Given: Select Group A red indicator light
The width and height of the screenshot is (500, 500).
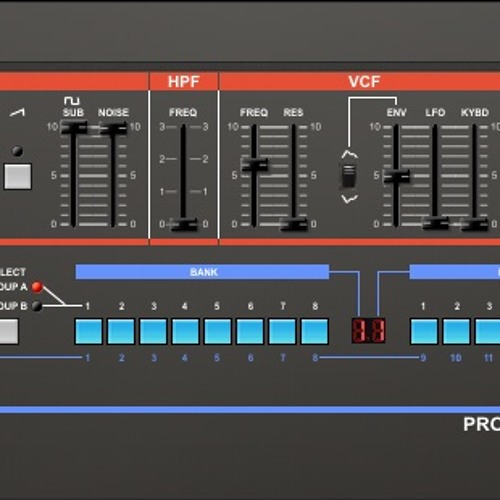Looking at the screenshot, I should point(37,287).
